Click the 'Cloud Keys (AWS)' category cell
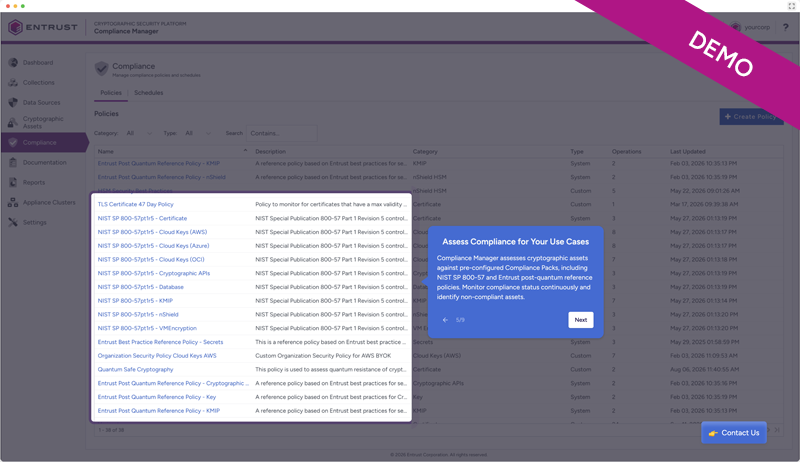The height and width of the screenshot is (462, 800). [437, 356]
